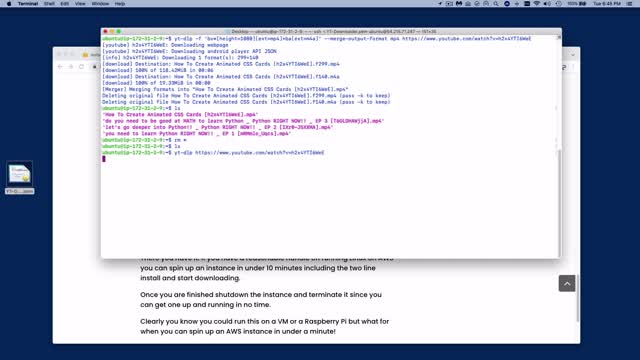Screen dimensions: 640x360
Task: Click paragraph starting 'Clearly you know you could'
Action: (x=264, y=327)
